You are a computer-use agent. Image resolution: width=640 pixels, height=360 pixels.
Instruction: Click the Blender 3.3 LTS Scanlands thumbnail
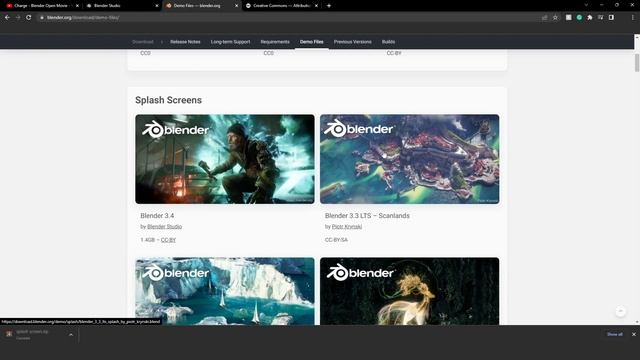point(409,159)
